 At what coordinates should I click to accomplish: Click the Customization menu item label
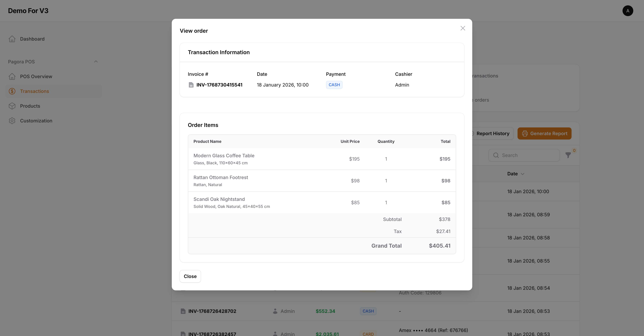click(36, 121)
